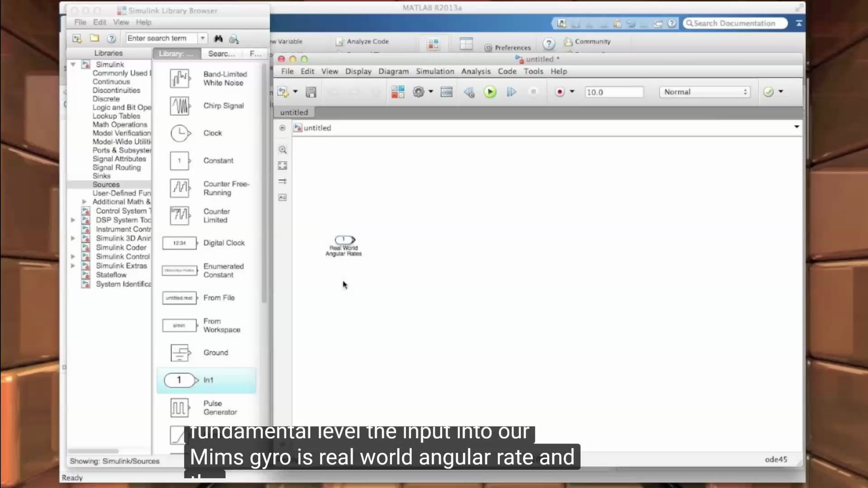Screen dimensions: 868x488
Task: Open Model Configuration Parameters gear icon
Action: (x=419, y=92)
